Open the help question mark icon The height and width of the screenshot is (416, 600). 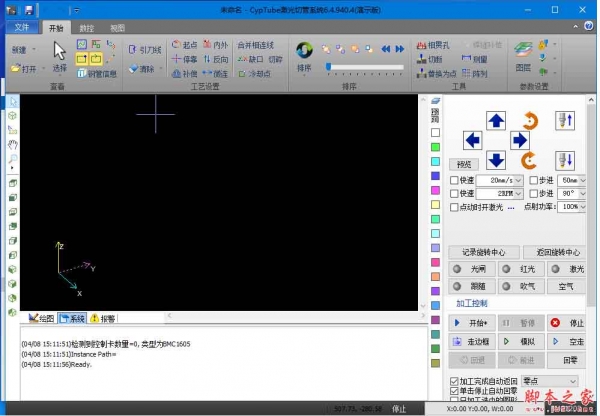(x=589, y=26)
